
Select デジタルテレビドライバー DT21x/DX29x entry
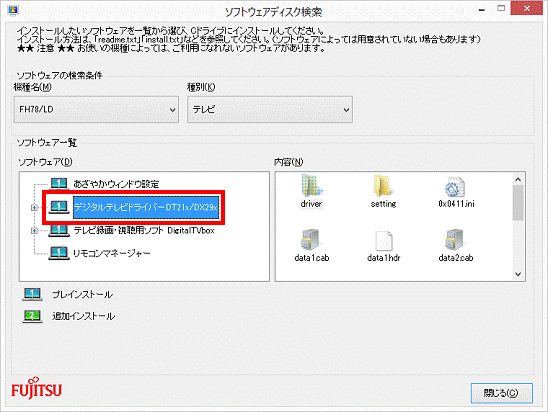pyautogui.click(x=146, y=207)
